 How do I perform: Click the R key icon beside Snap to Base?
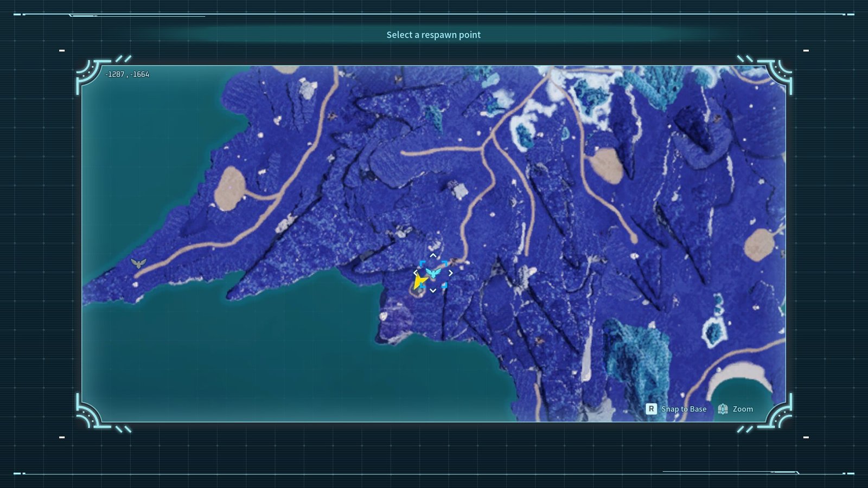pos(651,409)
